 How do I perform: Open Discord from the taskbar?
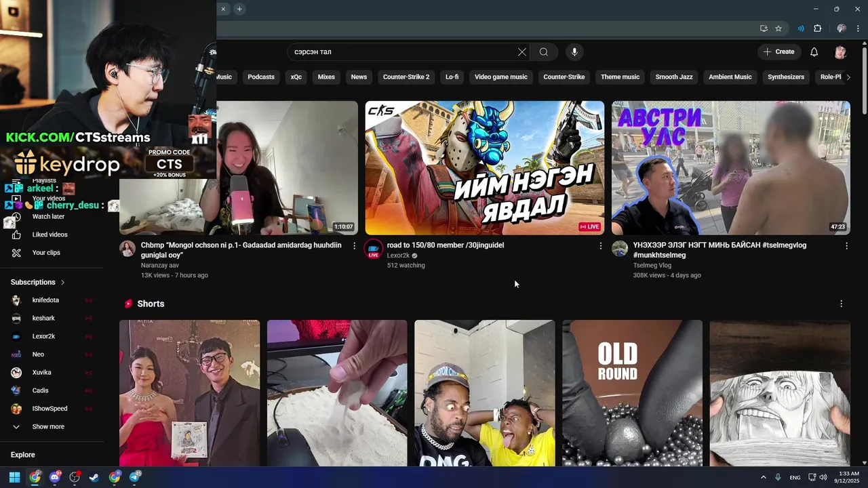55,477
